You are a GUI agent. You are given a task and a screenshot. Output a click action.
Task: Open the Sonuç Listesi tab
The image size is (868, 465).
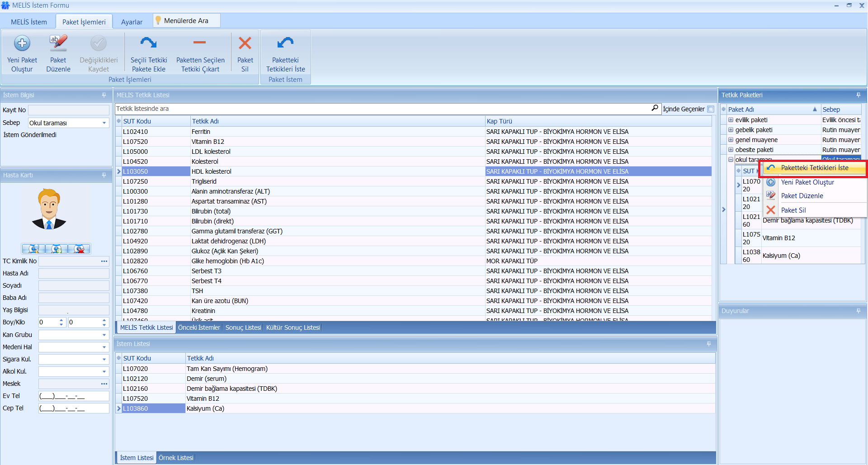click(x=243, y=327)
